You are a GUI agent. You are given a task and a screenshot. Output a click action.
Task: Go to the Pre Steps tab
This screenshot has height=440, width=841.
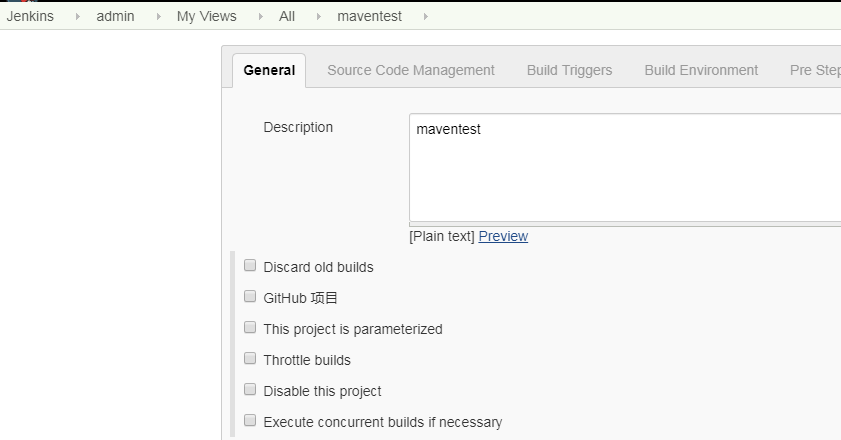click(814, 70)
